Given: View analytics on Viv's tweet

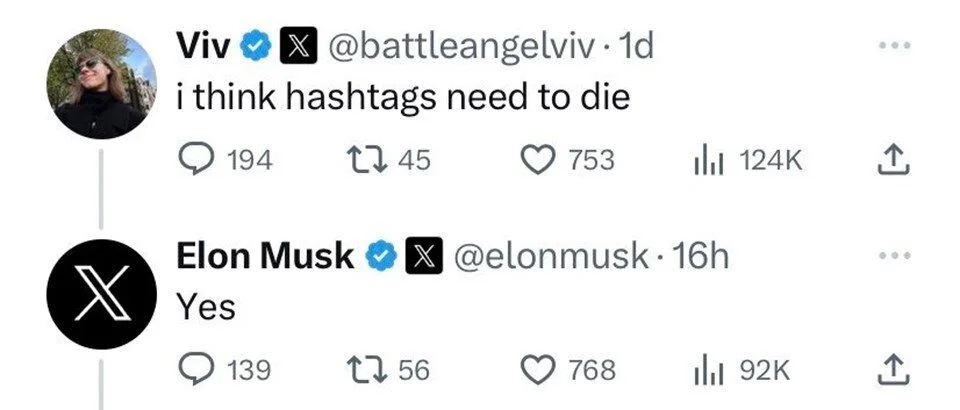Looking at the screenshot, I should tap(708, 160).
